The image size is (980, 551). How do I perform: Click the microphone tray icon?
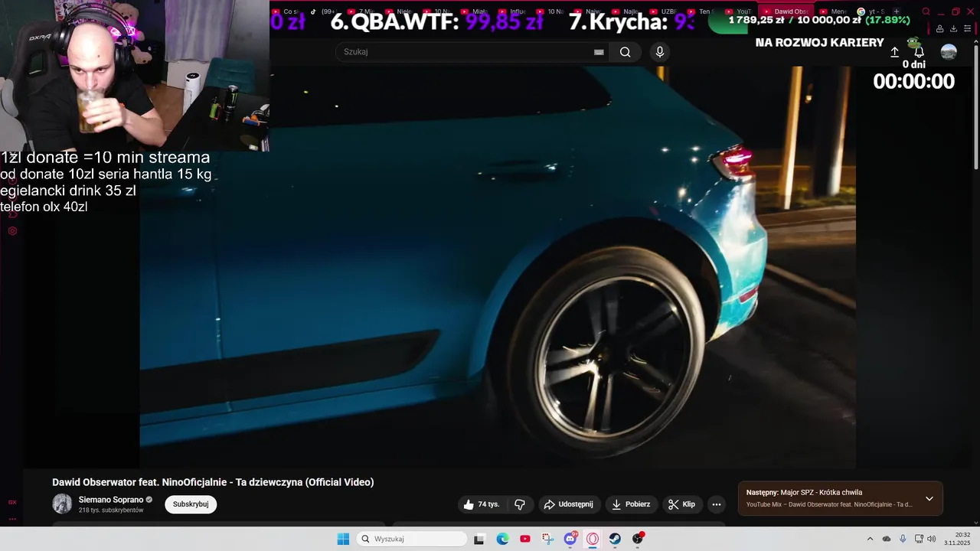pos(903,539)
